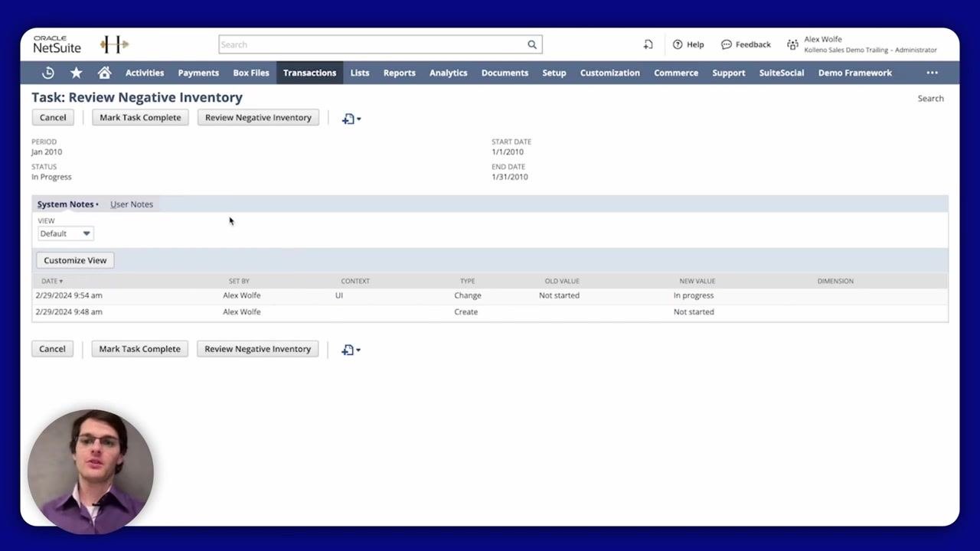Open the SuiteSocial menu
Screen dimensions: 980x551
point(782,73)
